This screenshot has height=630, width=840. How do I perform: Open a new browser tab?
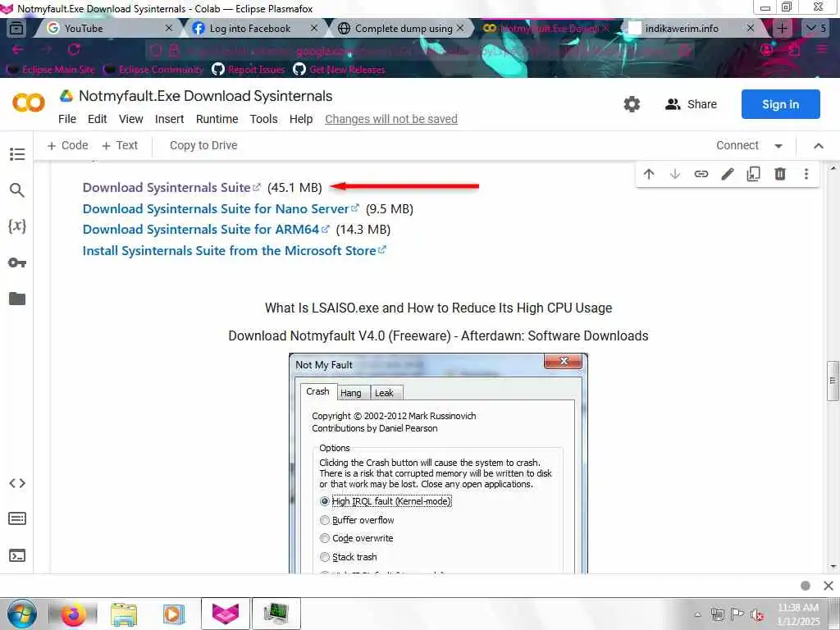click(782, 29)
